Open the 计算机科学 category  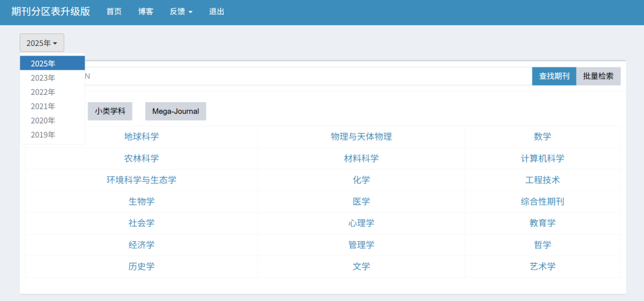pyautogui.click(x=542, y=158)
